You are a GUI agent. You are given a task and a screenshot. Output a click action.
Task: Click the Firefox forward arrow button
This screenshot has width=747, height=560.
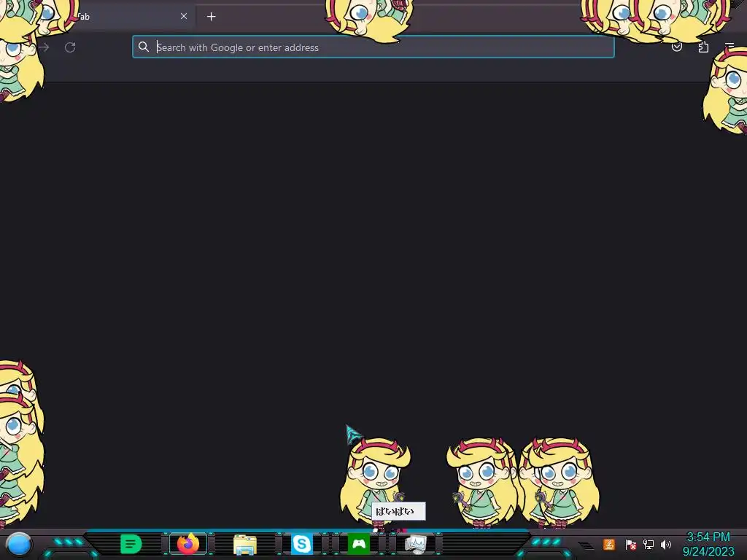(x=44, y=47)
